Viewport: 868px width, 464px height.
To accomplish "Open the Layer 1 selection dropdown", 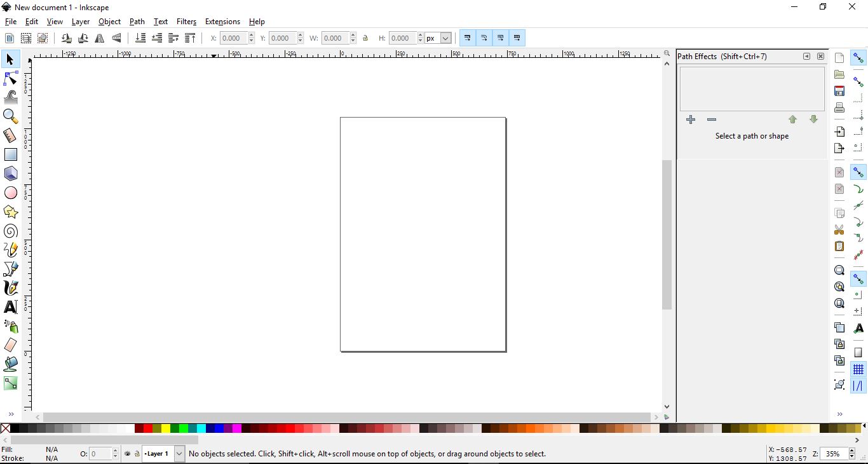I will tap(179, 454).
